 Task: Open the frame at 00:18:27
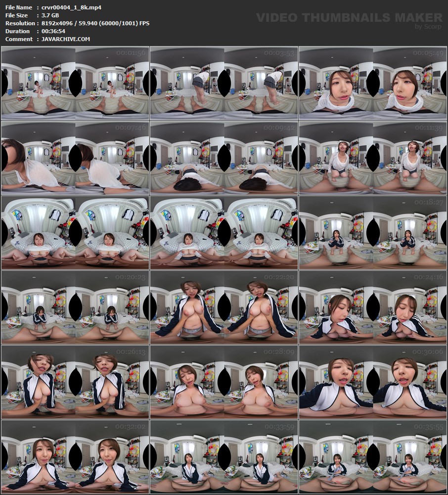pyautogui.click(x=373, y=233)
